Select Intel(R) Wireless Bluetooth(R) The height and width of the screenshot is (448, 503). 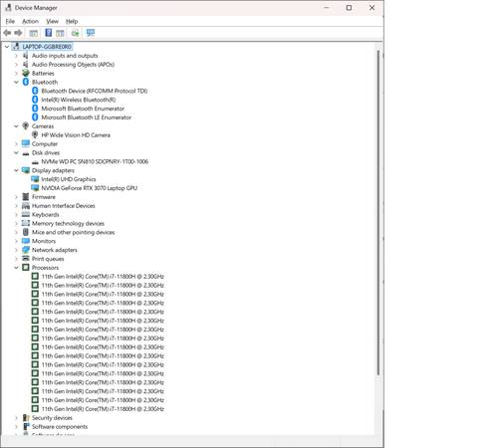click(79, 100)
